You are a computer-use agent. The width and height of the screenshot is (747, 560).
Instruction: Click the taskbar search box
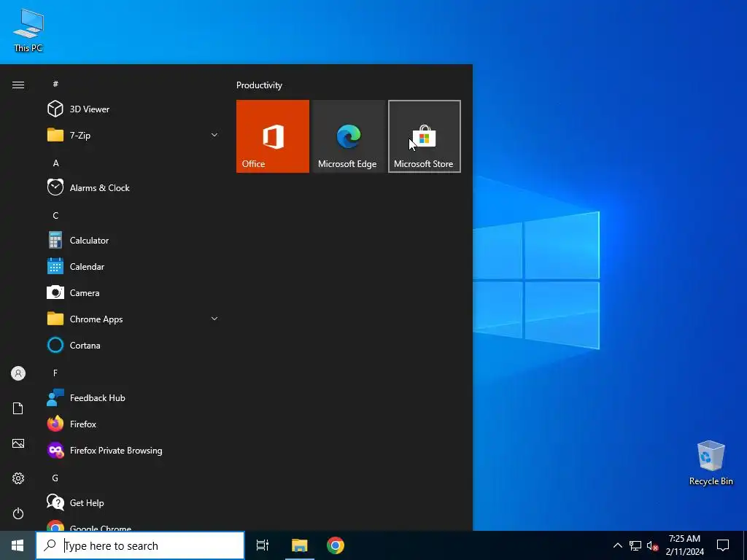(140, 545)
